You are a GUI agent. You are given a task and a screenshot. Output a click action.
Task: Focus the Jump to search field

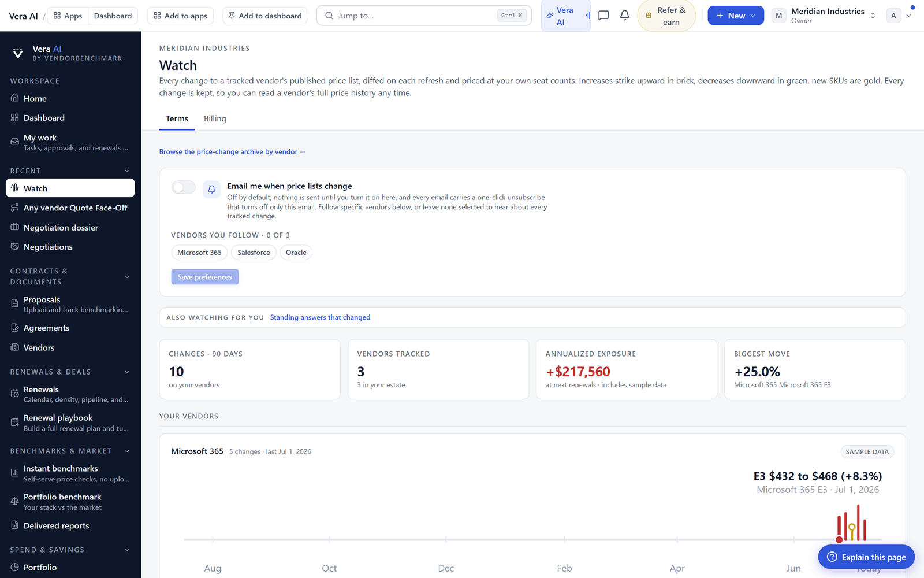[424, 16]
